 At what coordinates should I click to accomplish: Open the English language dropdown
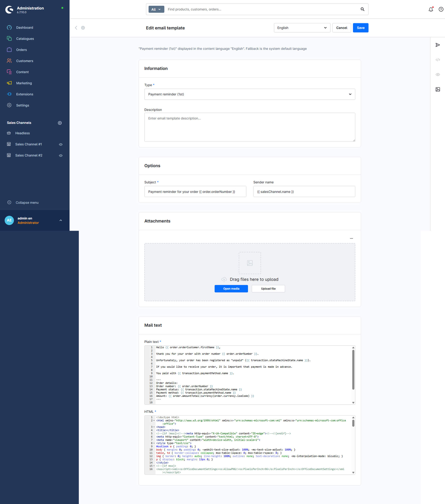click(x=302, y=28)
